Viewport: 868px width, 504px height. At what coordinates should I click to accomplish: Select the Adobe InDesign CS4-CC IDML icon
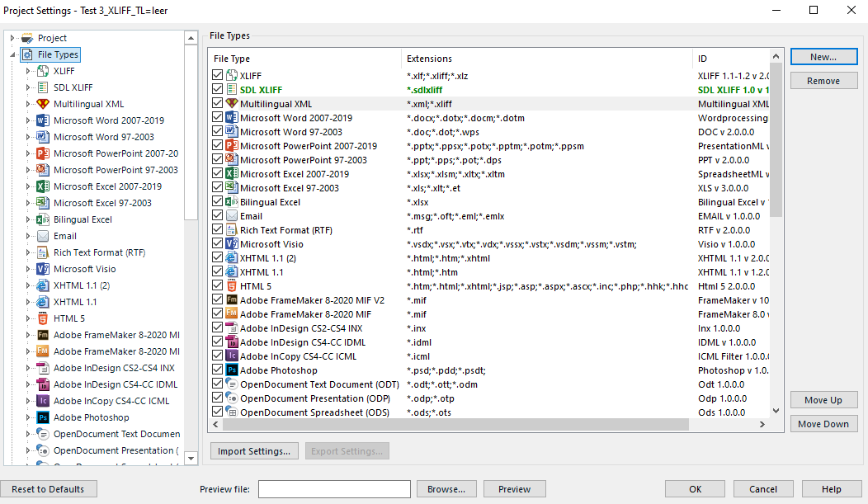(43, 384)
